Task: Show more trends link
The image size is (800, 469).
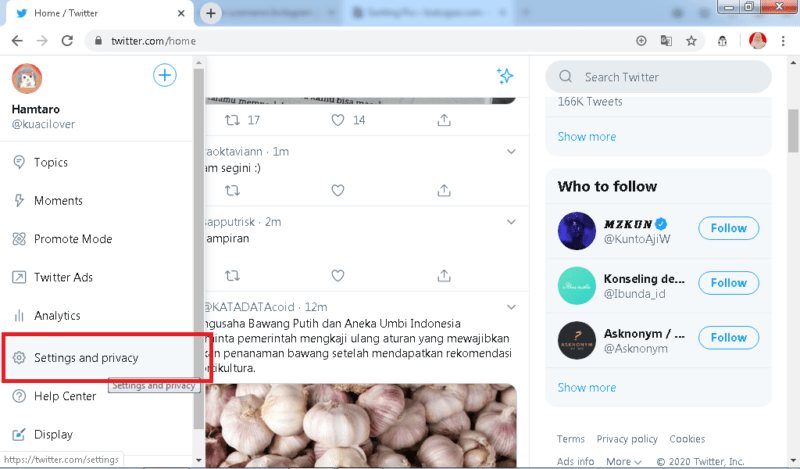Action: [587, 137]
